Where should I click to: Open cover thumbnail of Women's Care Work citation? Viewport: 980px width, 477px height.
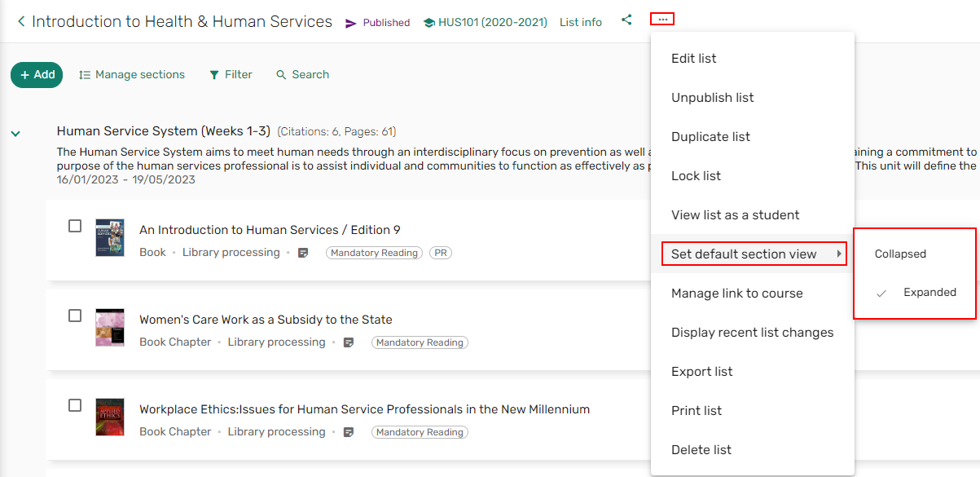[x=110, y=328]
